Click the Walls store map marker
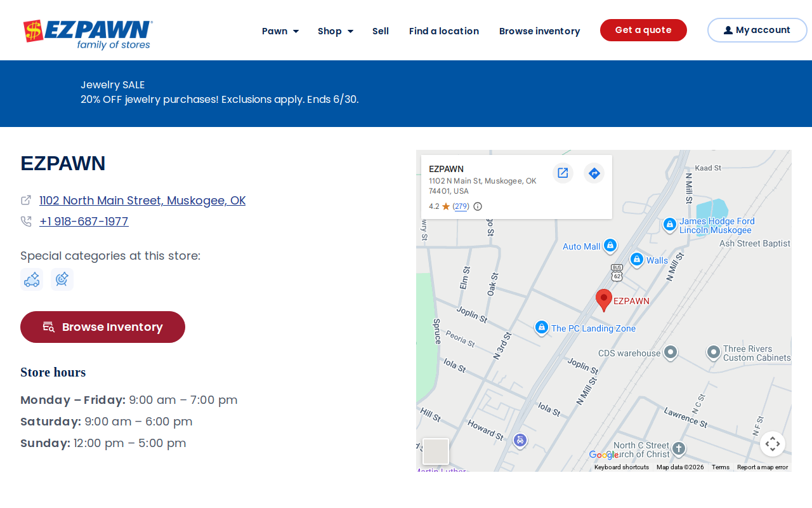The image size is (812, 508). pyautogui.click(x=637, y=260)
